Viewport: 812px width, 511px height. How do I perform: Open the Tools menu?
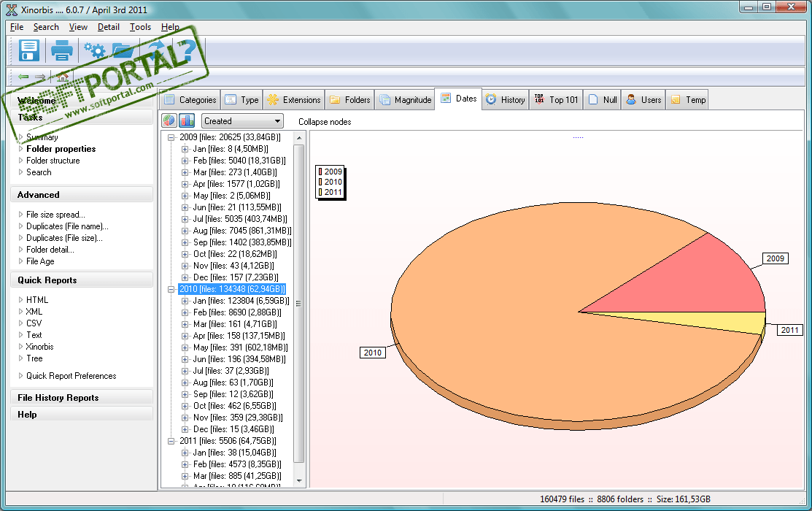[x=140, y=27]
